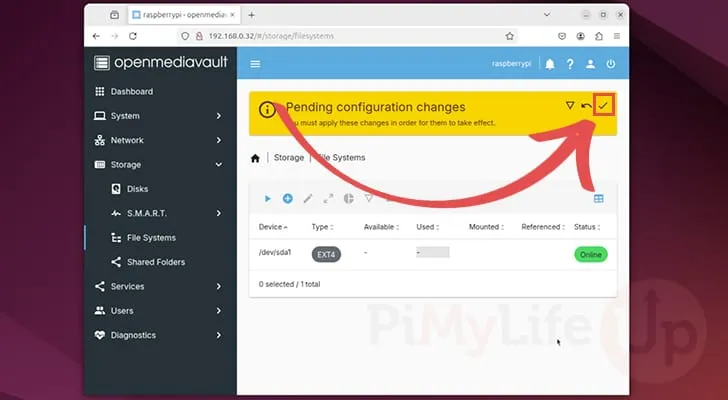Click the openmediavault logo
Image resolution: width=728 pixels, height=400 pixels.
point(161,62)
